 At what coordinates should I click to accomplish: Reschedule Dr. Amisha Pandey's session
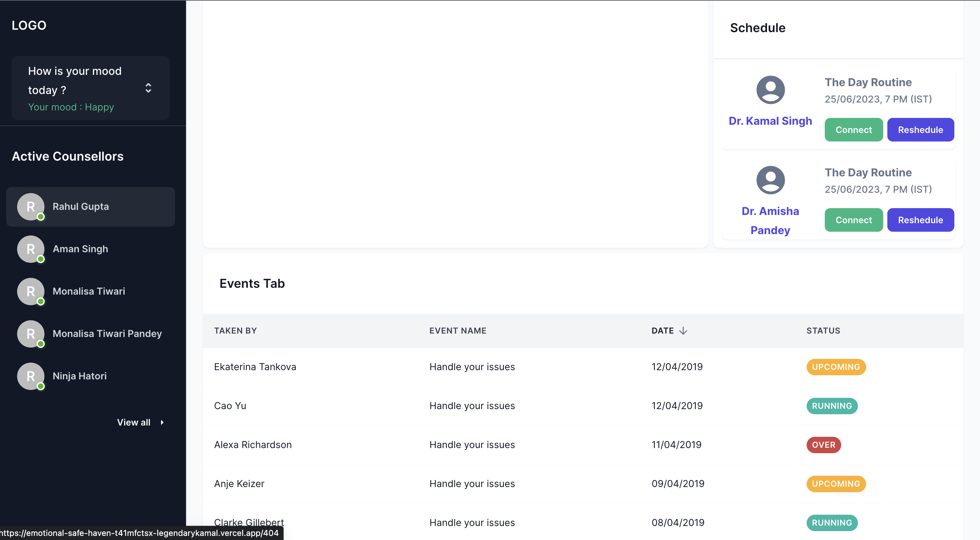(920, 220)
